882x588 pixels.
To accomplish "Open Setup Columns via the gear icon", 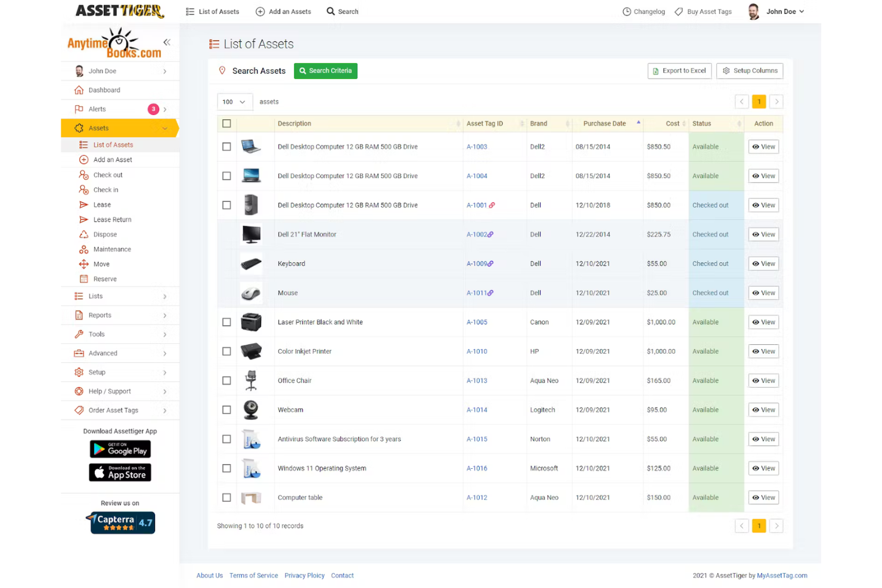I will (x=726, y=71).
